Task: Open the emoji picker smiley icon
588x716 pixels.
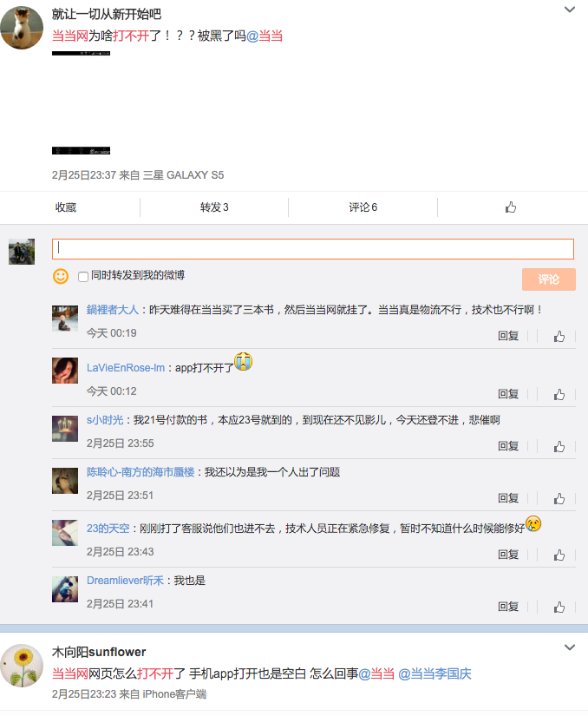Action: (61, 276)
